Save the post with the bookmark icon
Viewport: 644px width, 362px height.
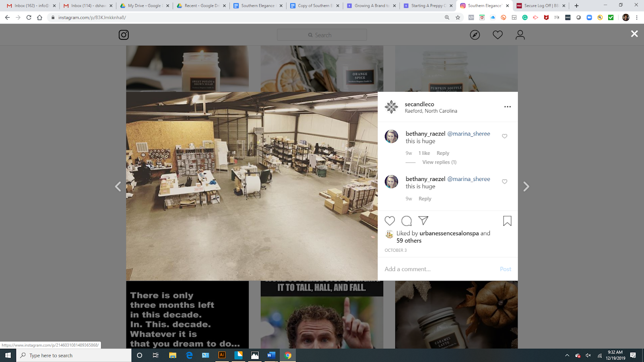[507, 221]
